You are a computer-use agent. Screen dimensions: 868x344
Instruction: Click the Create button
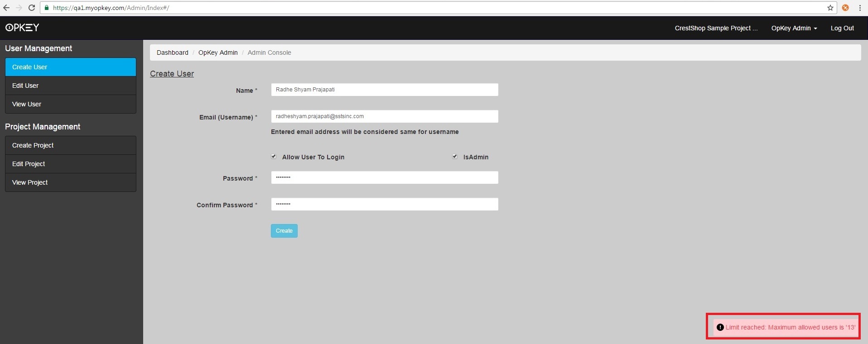tap(284, 231)
